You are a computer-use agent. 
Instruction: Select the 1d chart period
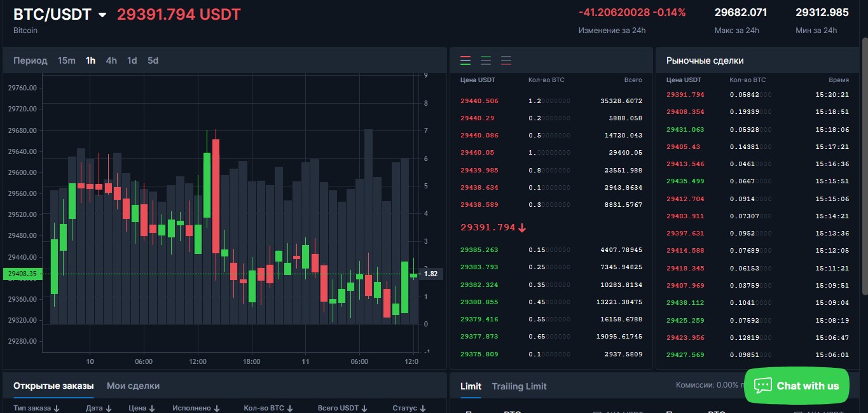point(132,60)
